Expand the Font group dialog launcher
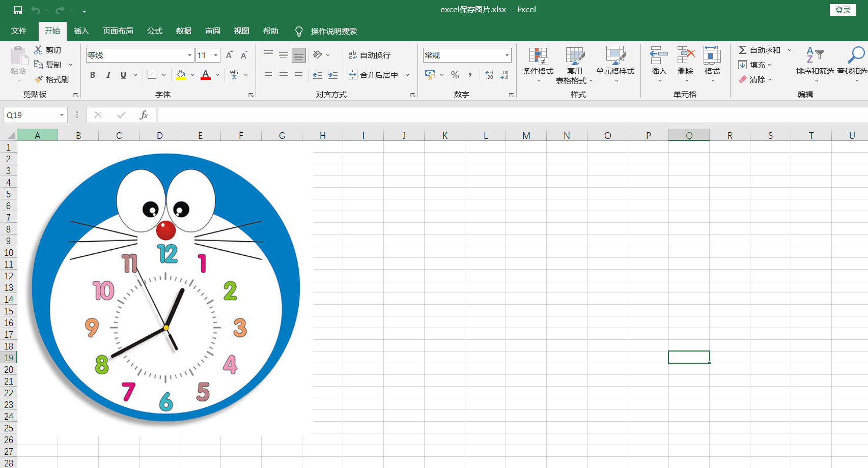Viewport: 868px width, 468px height. tap(251, 95)
